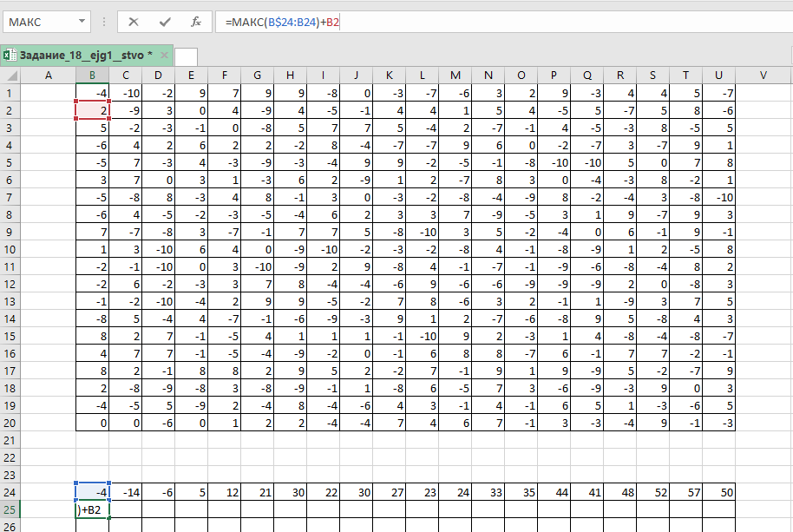Click the Excel icon on workbook tab

coord(9,55)
